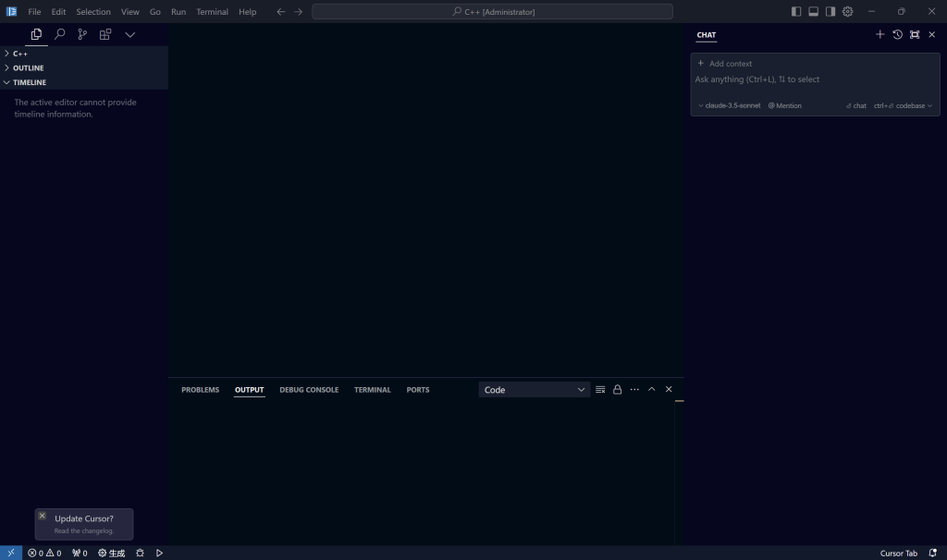
Task: Click the run icon in the status bar
Action: (159, 553)
